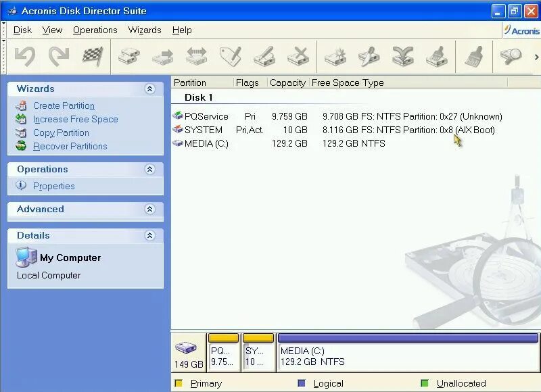Screen dimensions: 541x392
Task: Click the Increase Free Space link
Action: tap(76, 119)
